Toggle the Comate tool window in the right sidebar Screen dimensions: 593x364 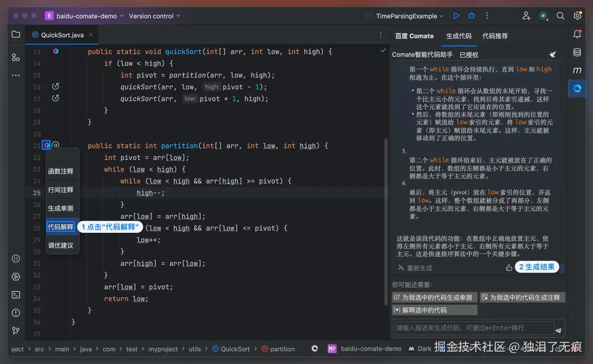click(x=577, y=88)
